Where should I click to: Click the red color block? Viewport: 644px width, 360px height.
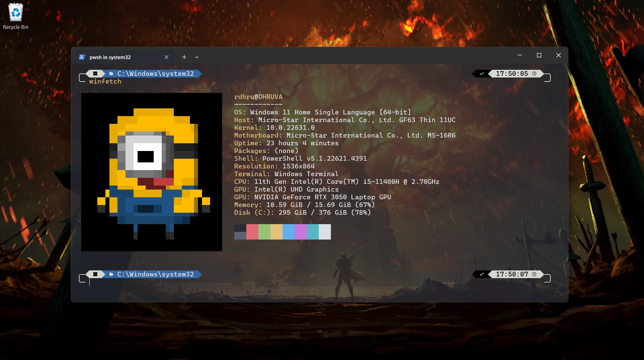click(x=252, y=232)
